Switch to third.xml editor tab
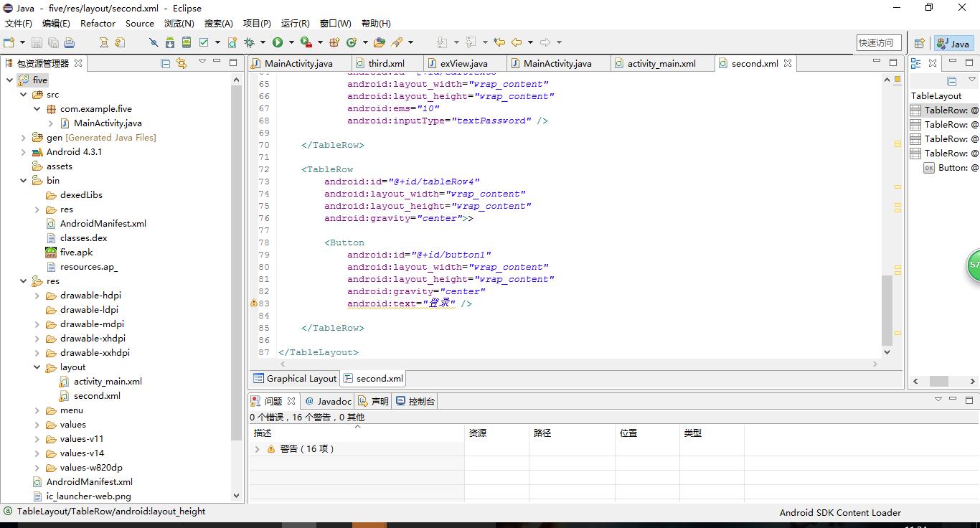 pos(386,63)
